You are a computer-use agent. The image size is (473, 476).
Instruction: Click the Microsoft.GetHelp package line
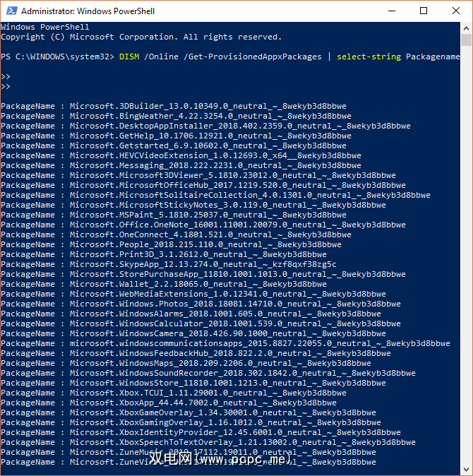tap(176, 136)
